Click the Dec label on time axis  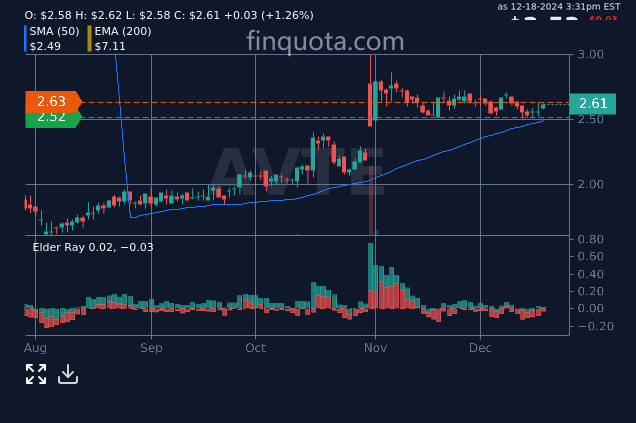point(480,348)
